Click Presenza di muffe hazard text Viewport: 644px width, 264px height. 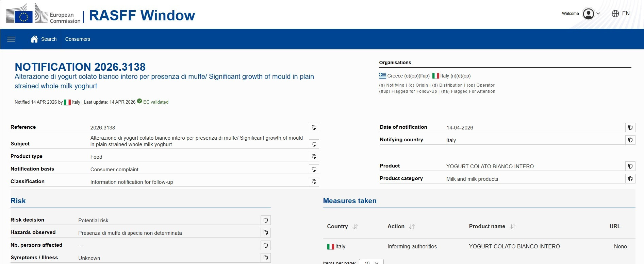pyautogui.click(x=130, y=233)
